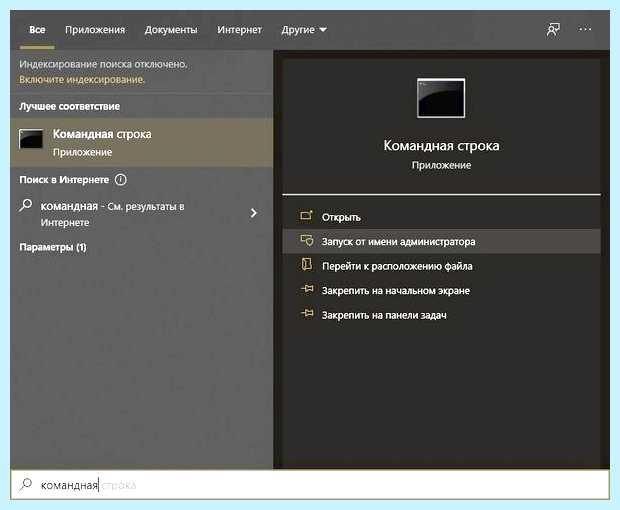Switch to the Приложения tab
This screenshot has height=510, width=620.
point(95,30)
